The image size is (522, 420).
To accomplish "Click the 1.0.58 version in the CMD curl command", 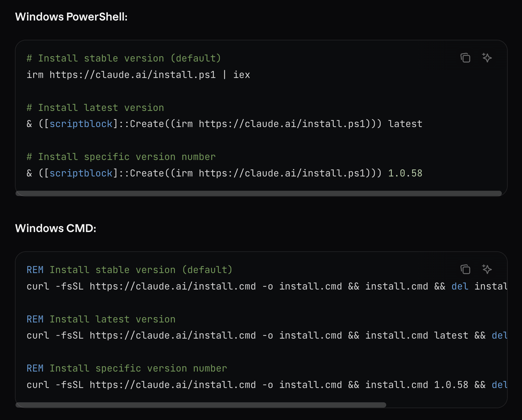I will pyautogui.click(x=451, y=385).
